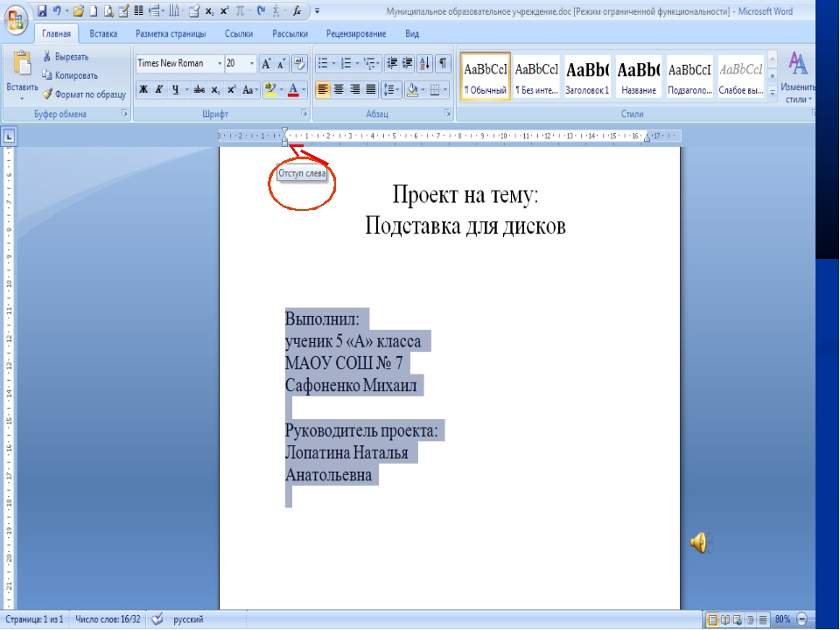
Task: Click the Format Painter (Формат по образцу) icon
Action: point(48,94)
